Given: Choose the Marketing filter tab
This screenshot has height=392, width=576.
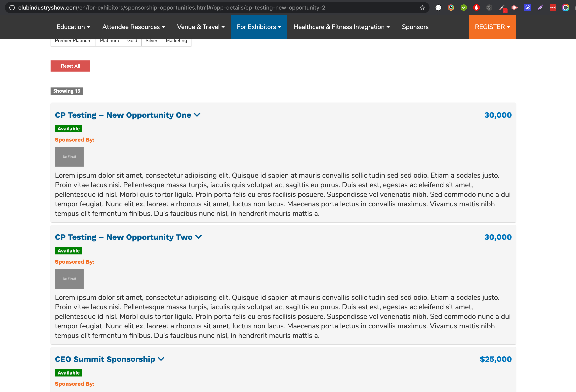Looking at the screenshot, I should 177,41.
